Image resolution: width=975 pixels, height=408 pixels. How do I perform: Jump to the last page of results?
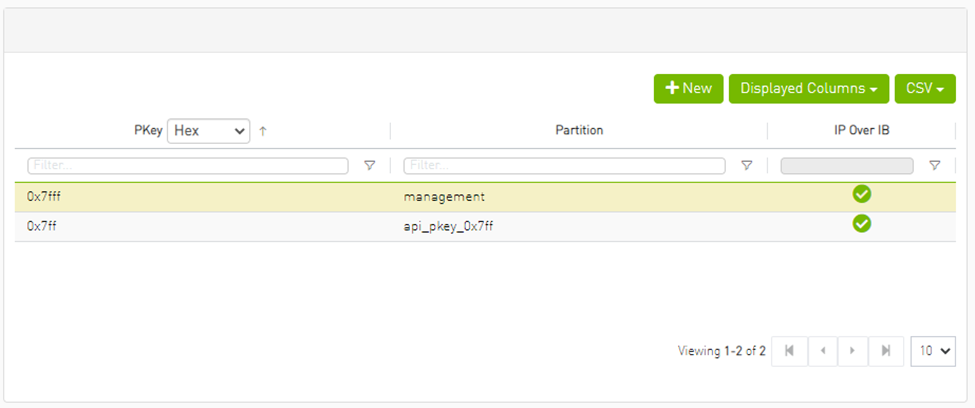(885, 351)
